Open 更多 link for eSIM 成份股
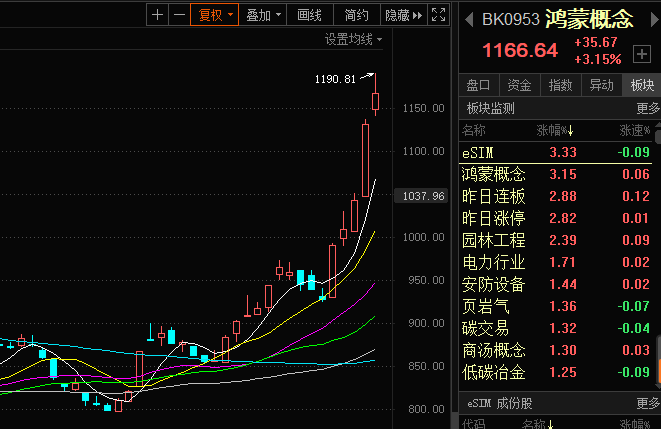Image resolution: width=661 pixels, height=429 pixels. [x=648, y=403]
